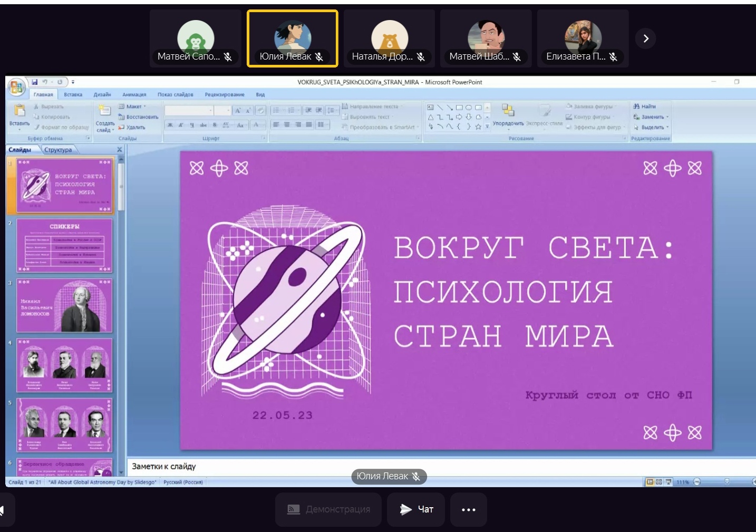
Task: Expand the Заменить dropdown arrow
Action: coord(667,117)
